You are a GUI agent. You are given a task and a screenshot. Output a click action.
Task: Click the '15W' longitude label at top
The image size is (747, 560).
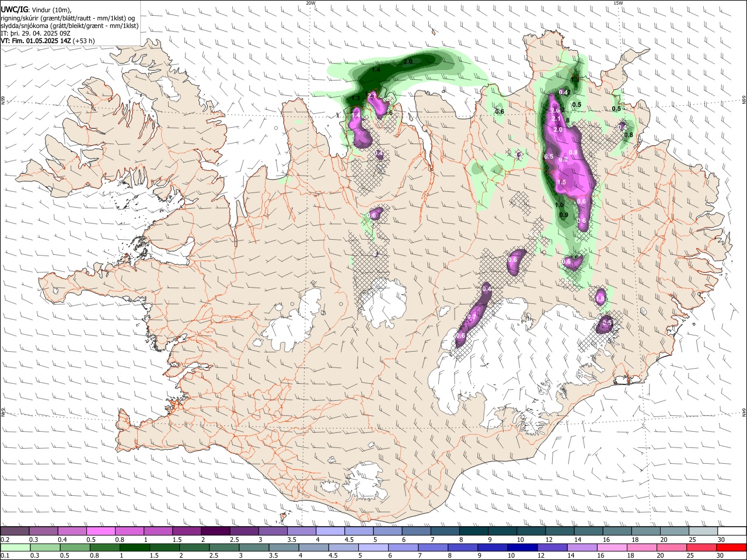pyautogui.click(x=618, y=2)
